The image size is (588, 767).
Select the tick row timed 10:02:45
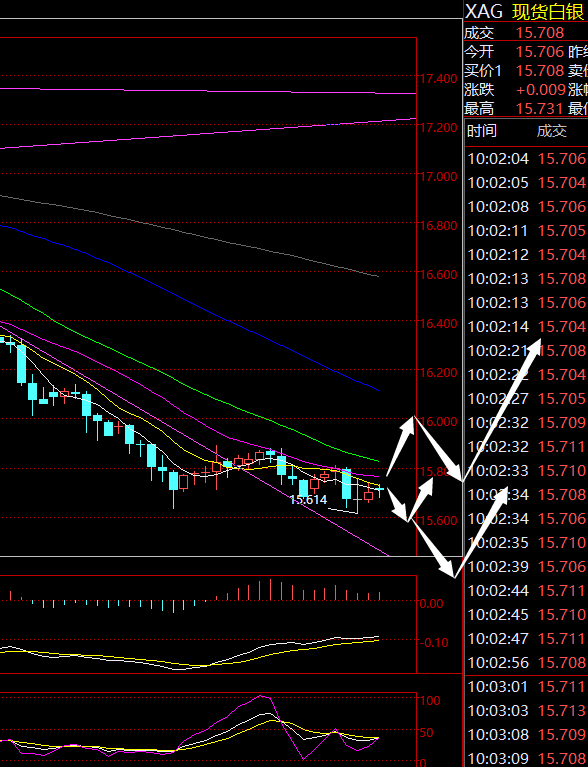[527, 614]
